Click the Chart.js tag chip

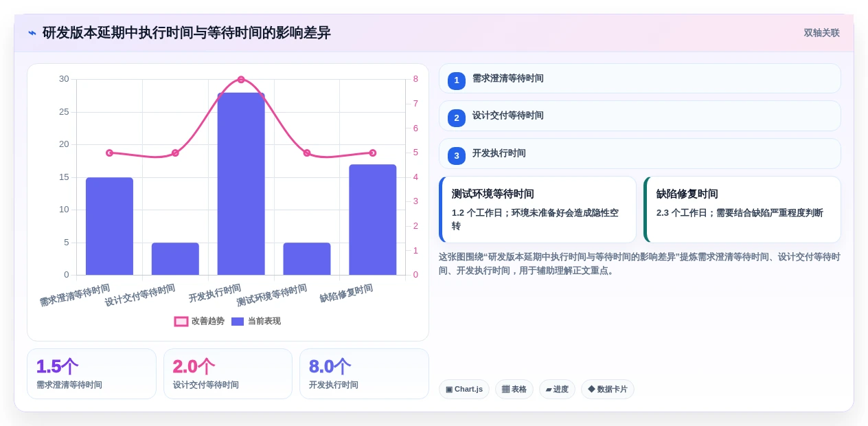464,390
